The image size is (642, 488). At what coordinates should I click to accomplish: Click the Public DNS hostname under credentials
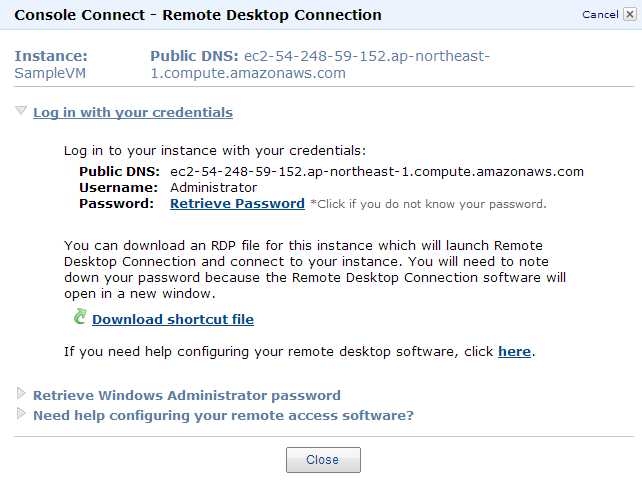tap(377, 171)
